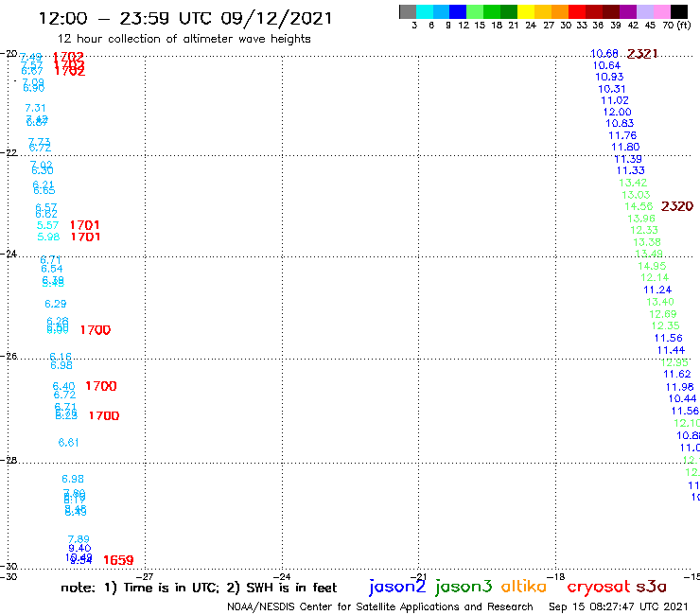The image size is (700, 615).
Task: Click the cyan swatch in the wave-height legend
Action: tap(425, 11)
